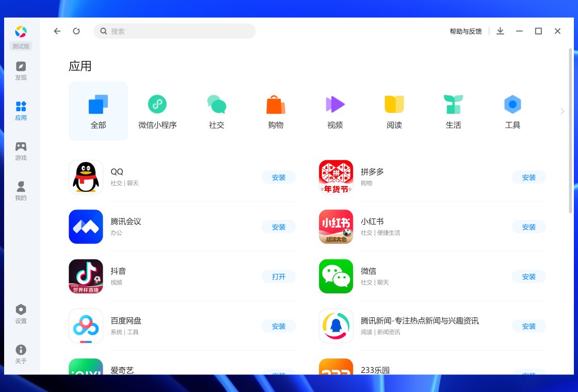Screen dimensions: 578x392
Task: Install the 腾讯新闻 app
Action: pyautogui.click(x=528, y=326)
